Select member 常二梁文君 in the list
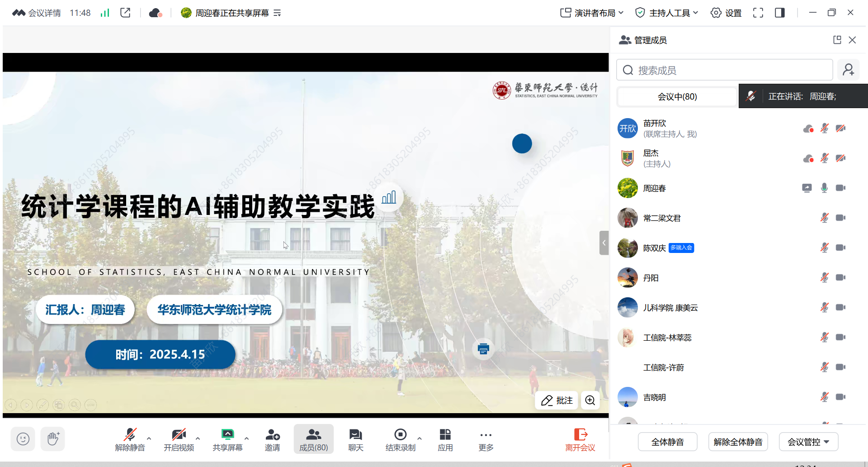Image resolution: width=868 pixels, height=467 pixels. (x=738, y=218)
